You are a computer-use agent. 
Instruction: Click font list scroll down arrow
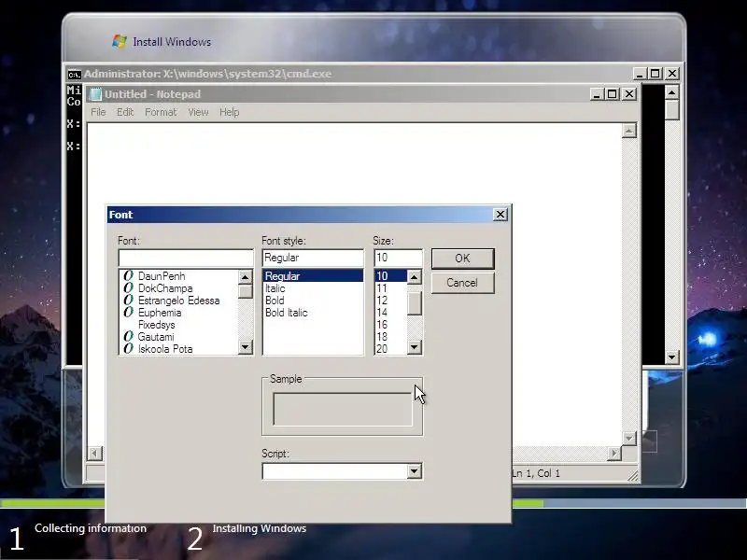click(245, 347)
